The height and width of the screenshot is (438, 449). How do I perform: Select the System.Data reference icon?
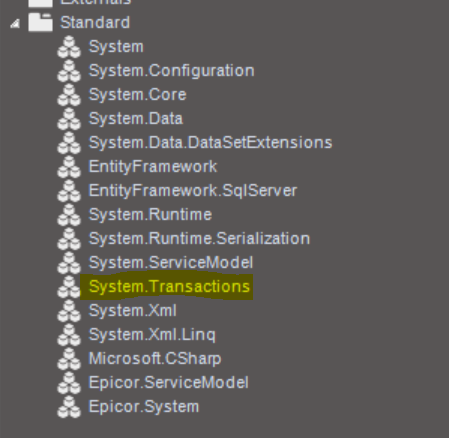click(69, 119)
